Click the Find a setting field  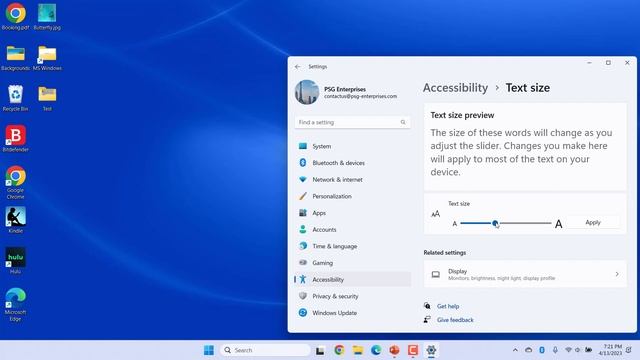click(x=352, y=122)
